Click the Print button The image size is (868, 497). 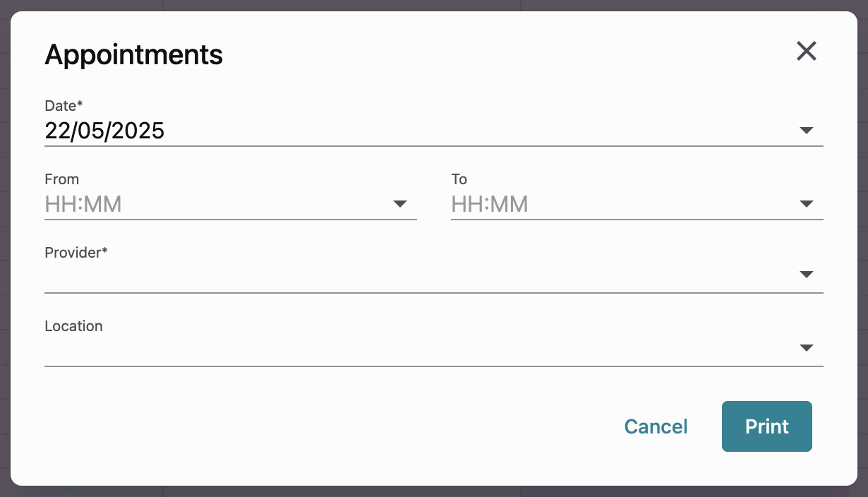point(767,426)
